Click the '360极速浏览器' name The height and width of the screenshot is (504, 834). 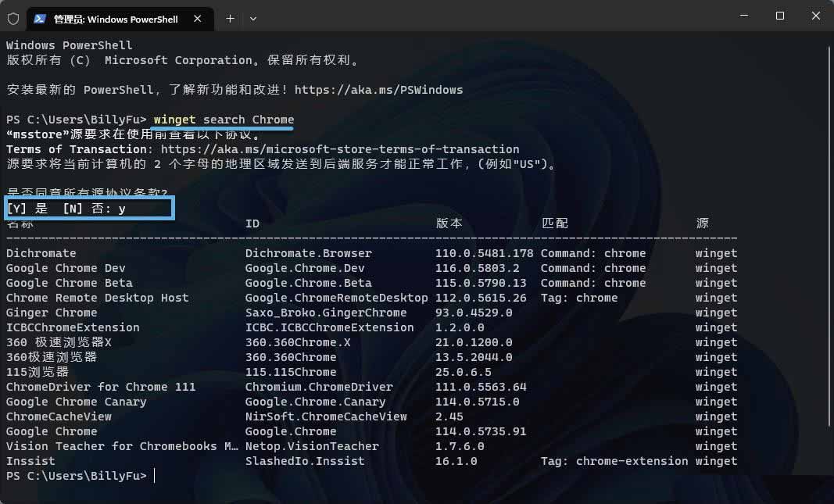coord(52,357)
